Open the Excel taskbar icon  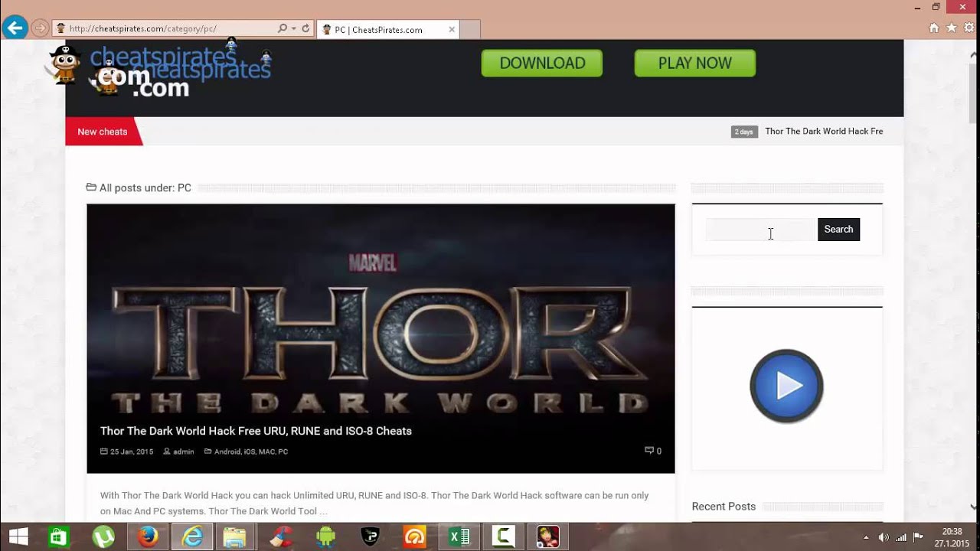click(459, 536)
